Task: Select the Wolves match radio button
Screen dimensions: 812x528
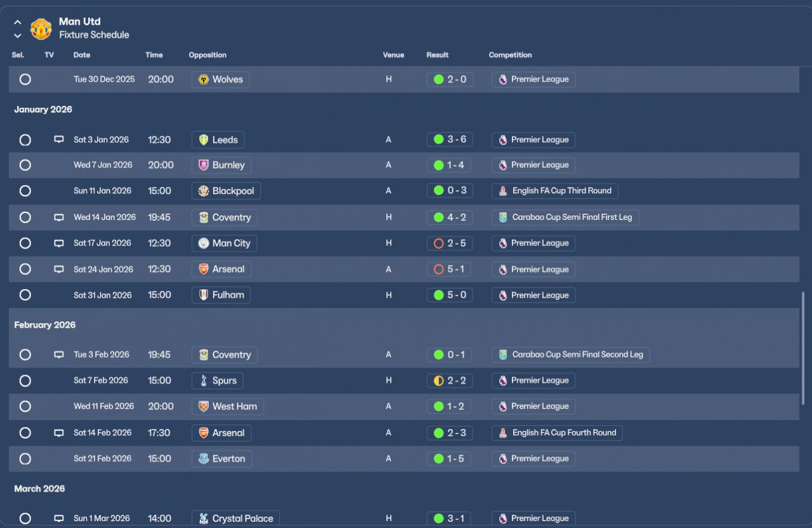Action: pos(25,80)
